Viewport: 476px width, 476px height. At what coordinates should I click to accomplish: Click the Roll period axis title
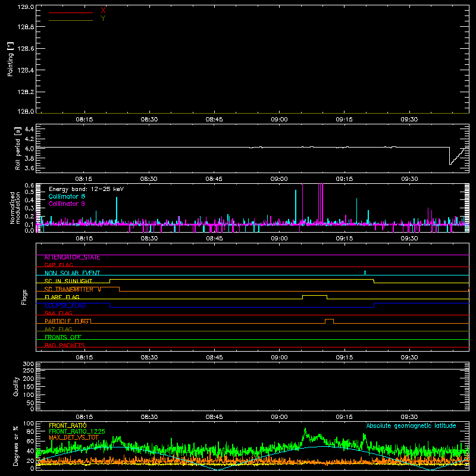pyautogui.click(x=18, y=148)
